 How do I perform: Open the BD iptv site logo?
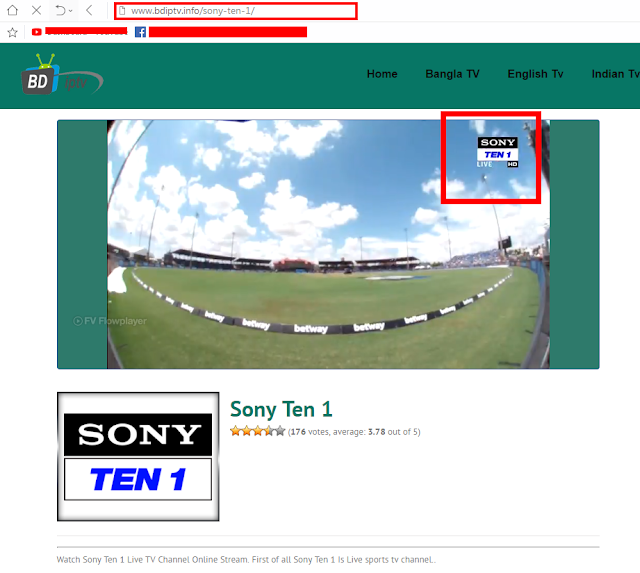[62, 74]
